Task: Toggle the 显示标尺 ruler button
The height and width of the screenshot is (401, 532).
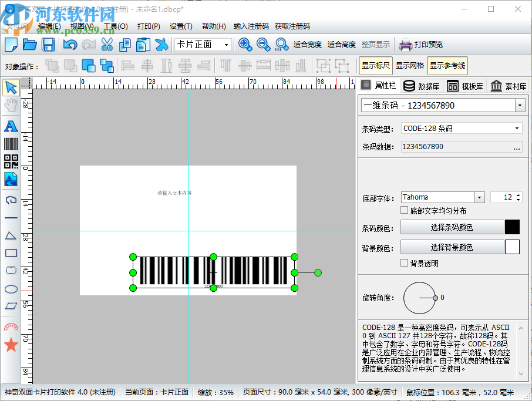Action: [375, 66]
